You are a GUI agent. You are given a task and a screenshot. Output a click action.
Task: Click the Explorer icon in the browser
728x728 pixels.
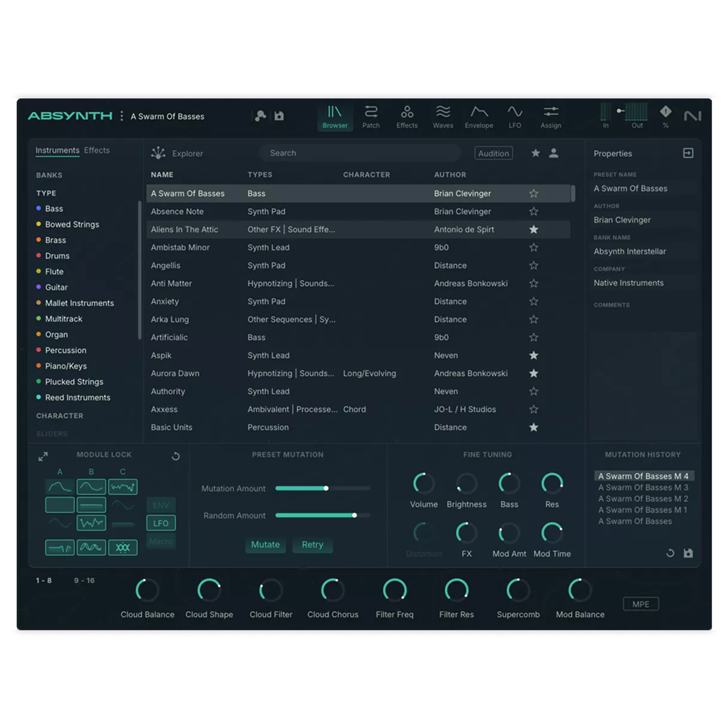coord(159,153)
